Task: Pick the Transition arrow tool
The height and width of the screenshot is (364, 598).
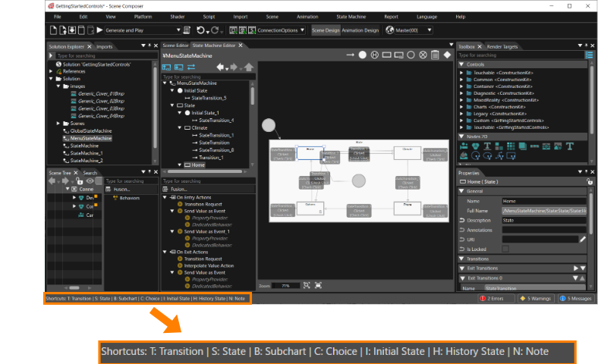Action: click(350, 55)
